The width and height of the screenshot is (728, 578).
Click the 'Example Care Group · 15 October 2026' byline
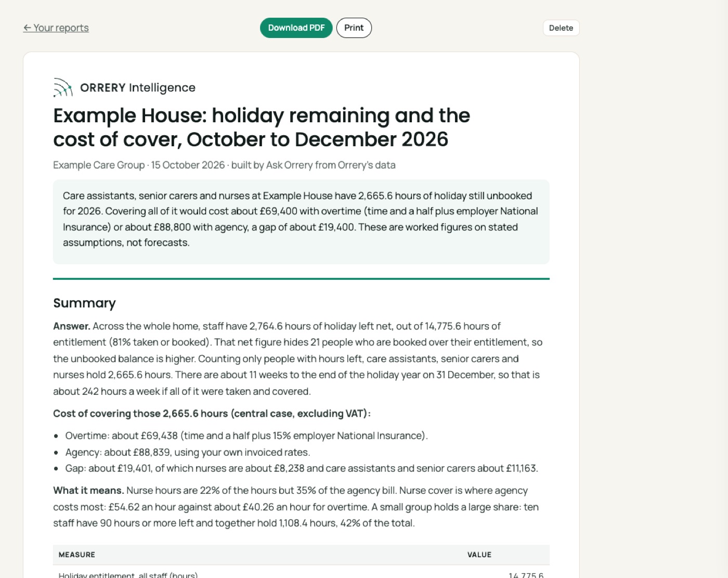(x=224, y=165)
